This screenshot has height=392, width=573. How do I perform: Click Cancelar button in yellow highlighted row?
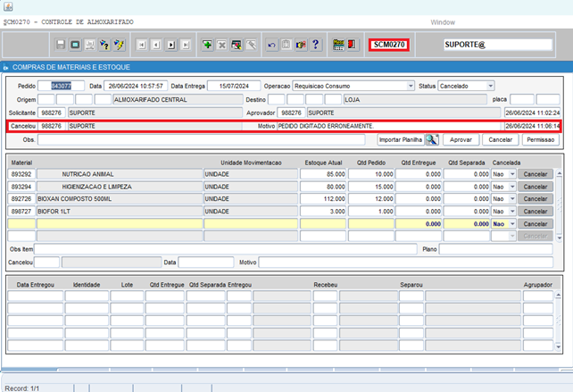click(x=535, y=224)
